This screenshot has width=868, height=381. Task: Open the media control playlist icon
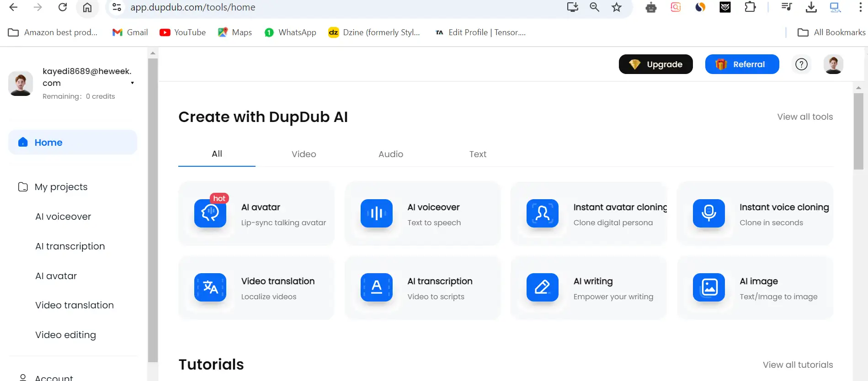[787, 7]
